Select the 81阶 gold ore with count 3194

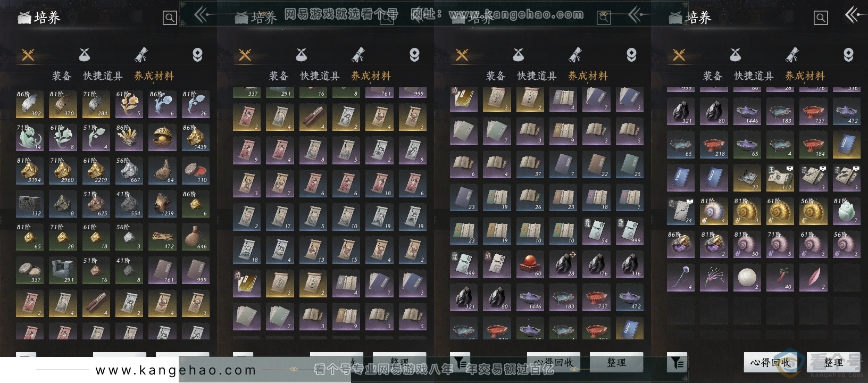pos(29,171)
